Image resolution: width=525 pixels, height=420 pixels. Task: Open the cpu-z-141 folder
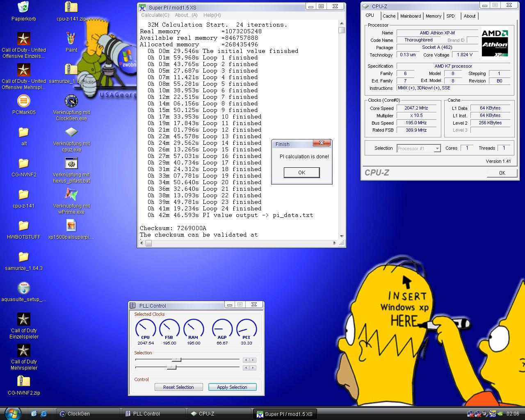[x=23, y=194]
